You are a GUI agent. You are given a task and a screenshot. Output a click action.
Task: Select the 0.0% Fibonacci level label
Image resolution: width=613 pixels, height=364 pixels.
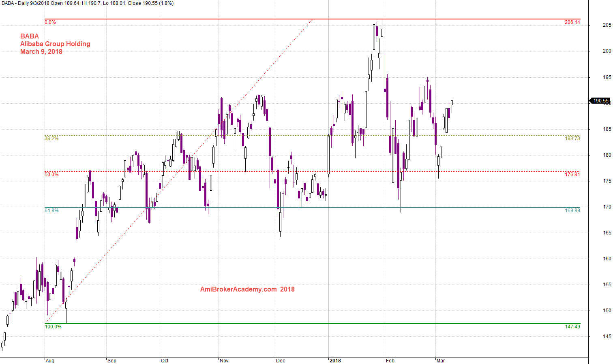click(50, 22)
